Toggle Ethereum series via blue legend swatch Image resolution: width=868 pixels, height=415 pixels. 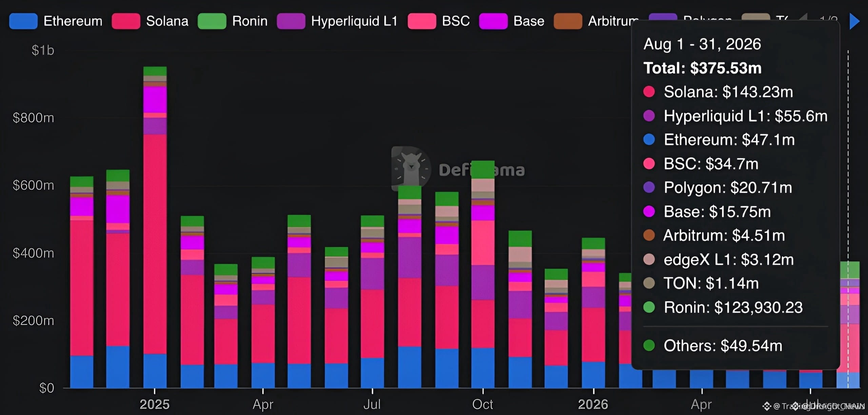[x=23, y=21]
